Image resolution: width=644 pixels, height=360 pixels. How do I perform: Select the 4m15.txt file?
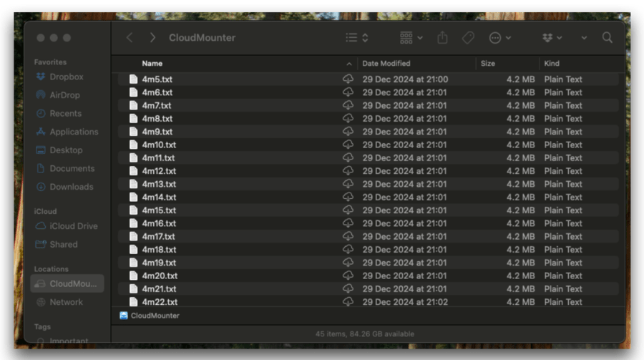[x=158, y=210]
